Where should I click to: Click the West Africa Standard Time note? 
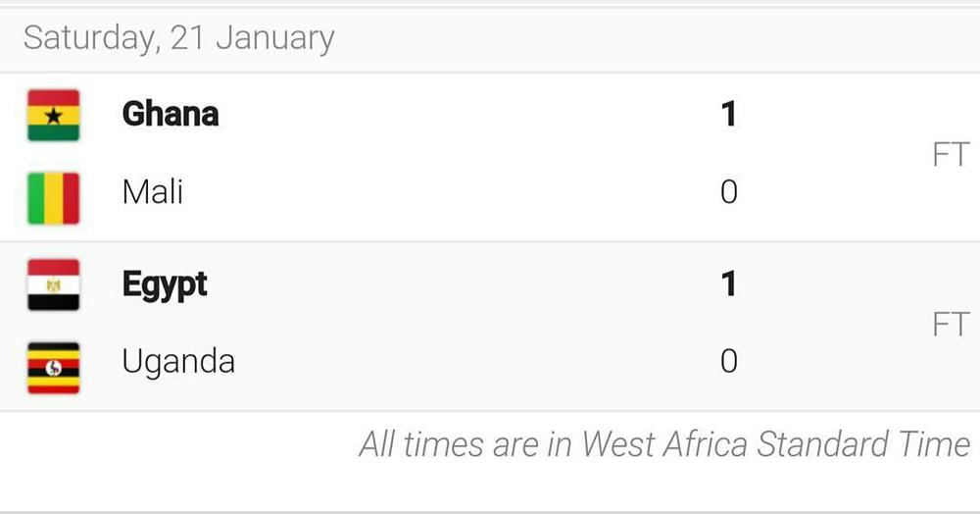click(664, 444)
